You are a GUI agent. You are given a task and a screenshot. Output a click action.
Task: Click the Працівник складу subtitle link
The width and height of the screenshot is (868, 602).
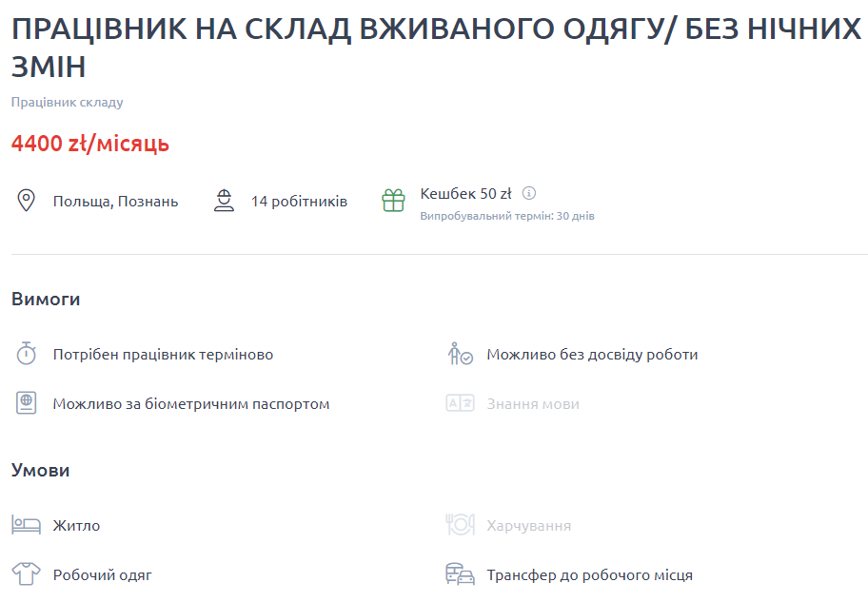66,100
